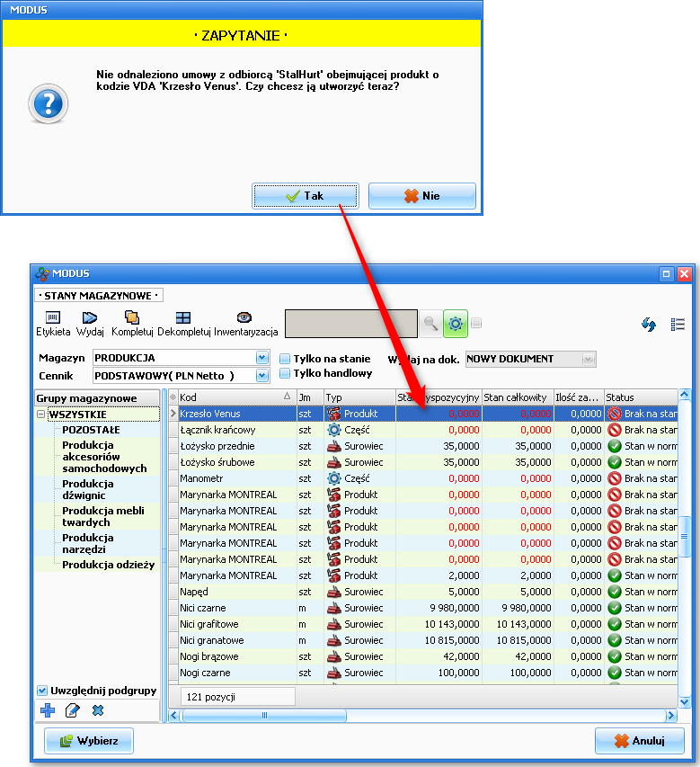Expand the Cennik price list dropdown
The width and height of the screenshot is (700, 767).
click(262, 375)
